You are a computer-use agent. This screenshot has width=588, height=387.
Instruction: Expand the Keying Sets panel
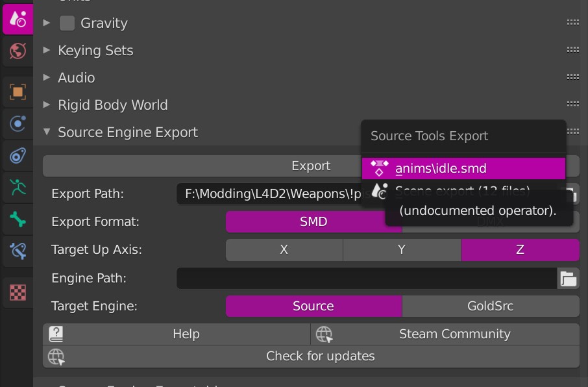pyautogui.click(x=95, y=51)
